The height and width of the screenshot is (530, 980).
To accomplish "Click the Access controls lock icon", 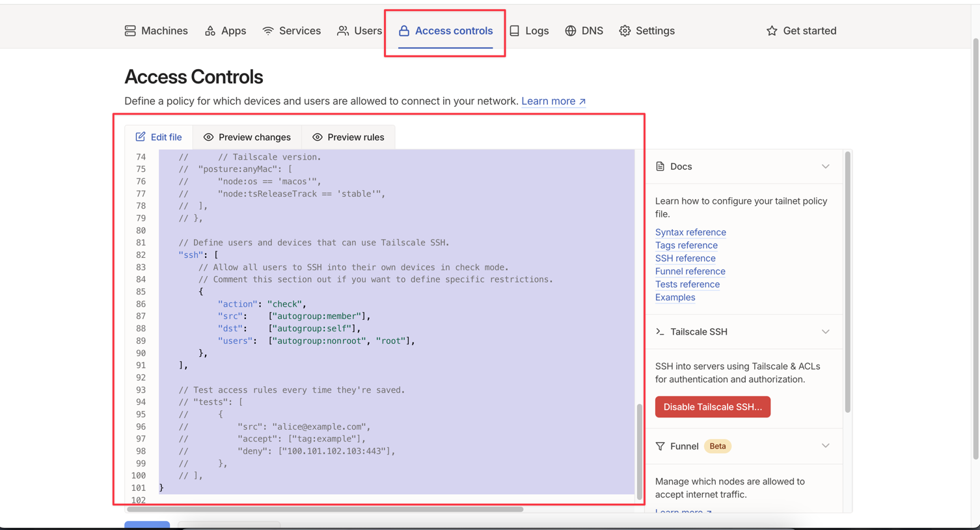I will coord(404,31).
